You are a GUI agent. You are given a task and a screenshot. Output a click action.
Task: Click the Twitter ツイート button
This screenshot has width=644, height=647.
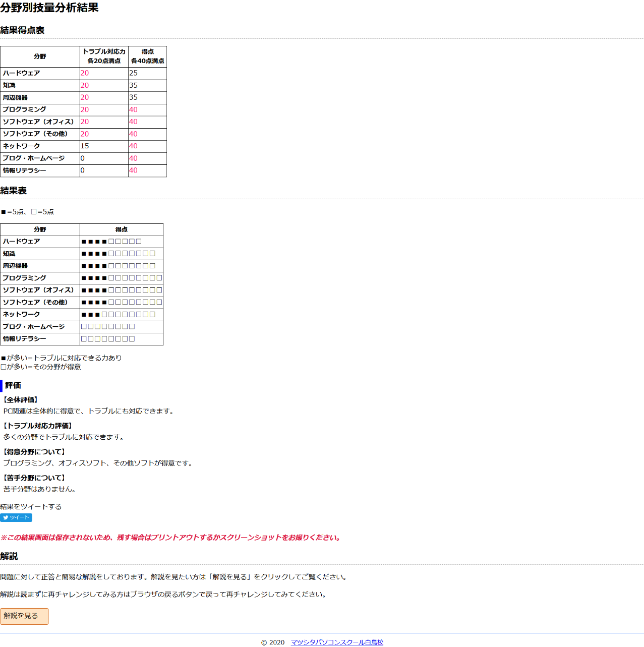point(16,517)
